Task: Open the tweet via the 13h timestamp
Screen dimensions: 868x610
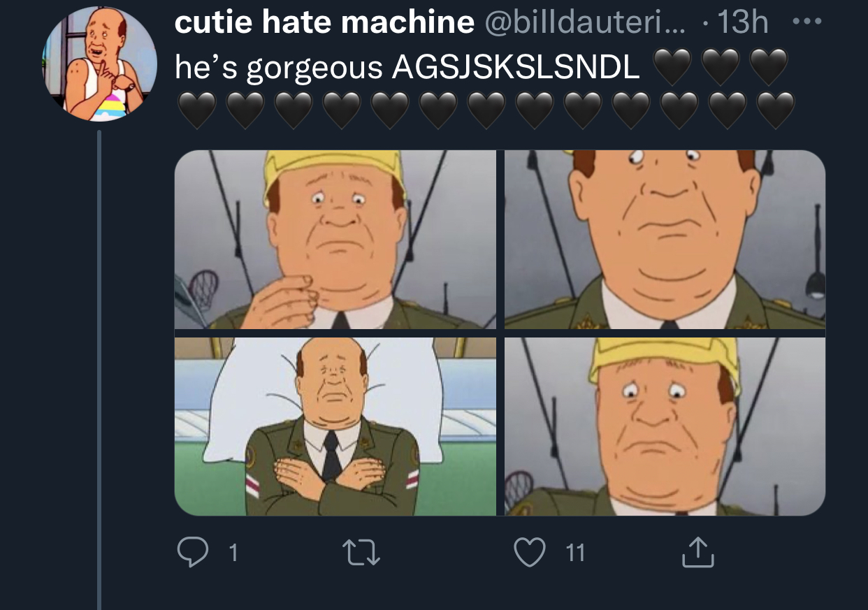Action: 743,23
